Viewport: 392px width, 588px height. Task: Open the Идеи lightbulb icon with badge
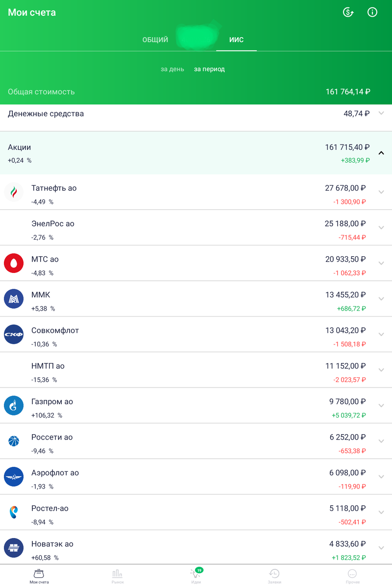pos(196,573)
